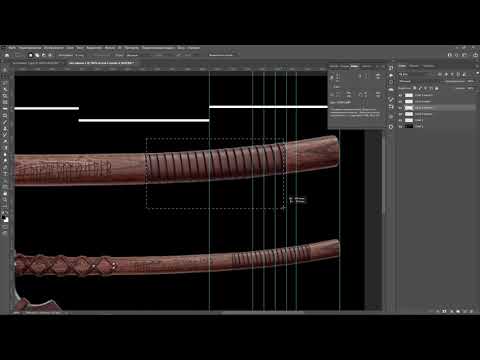Select the highlighted layer's thumbnail
Screen dimensions: 480x360
point(409,108)
